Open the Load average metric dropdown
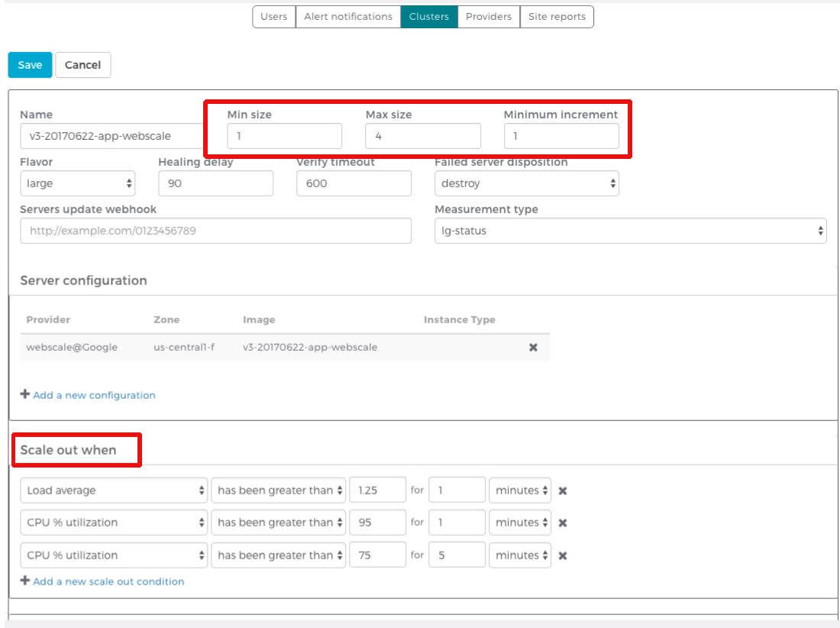This screenshot has width=840, height=628. 113,490
